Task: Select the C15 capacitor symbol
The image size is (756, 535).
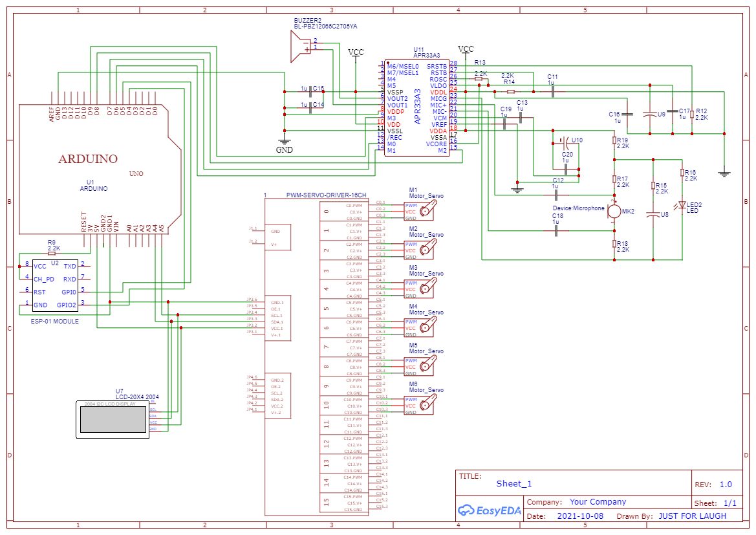Action: (x=310, y=92)
